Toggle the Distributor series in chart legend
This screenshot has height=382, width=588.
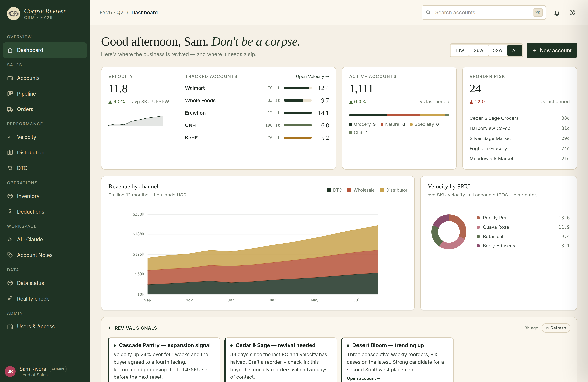pyautogui.click(x=394, y=190)
